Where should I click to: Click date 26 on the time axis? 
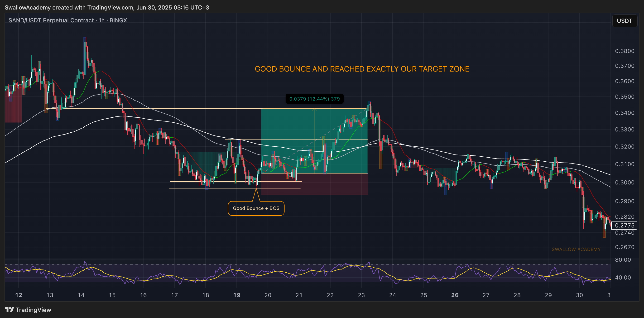click(455, 295)
